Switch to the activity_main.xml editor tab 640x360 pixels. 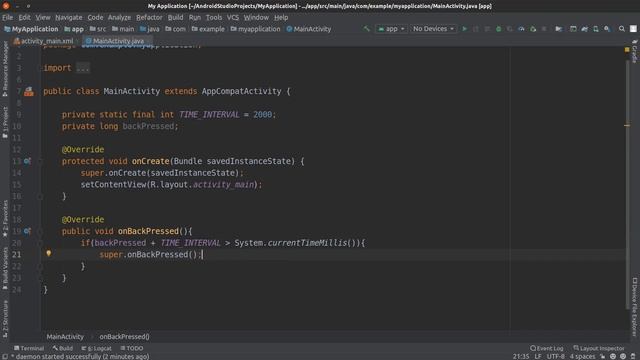[x=43, y=41]
